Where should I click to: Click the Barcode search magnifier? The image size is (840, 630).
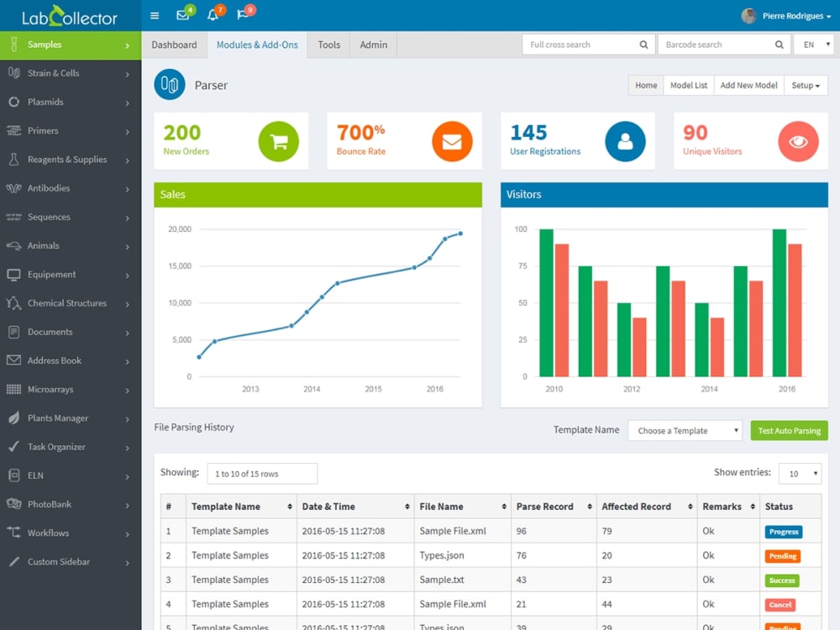pos(779,45)
